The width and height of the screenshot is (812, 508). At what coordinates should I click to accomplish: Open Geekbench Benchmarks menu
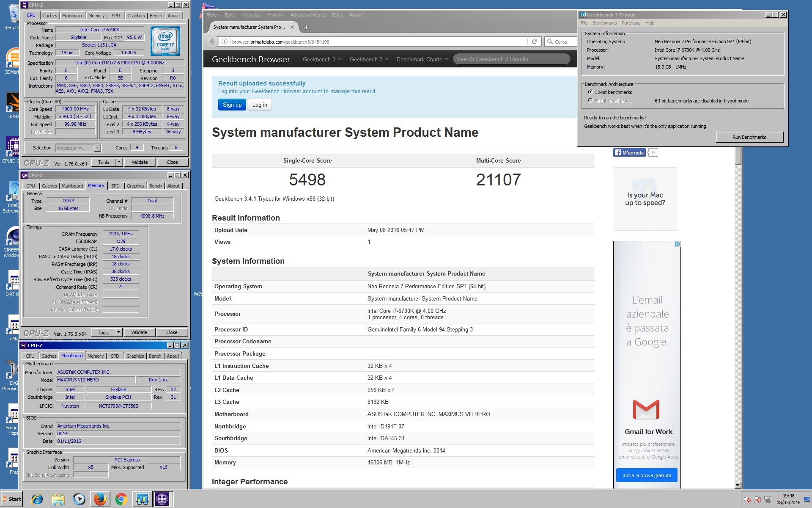point(604,23)
